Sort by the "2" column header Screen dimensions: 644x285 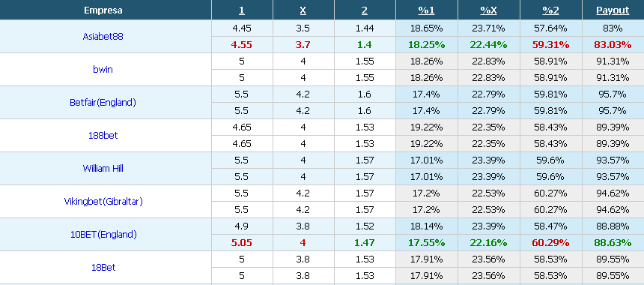pos(364,10)
